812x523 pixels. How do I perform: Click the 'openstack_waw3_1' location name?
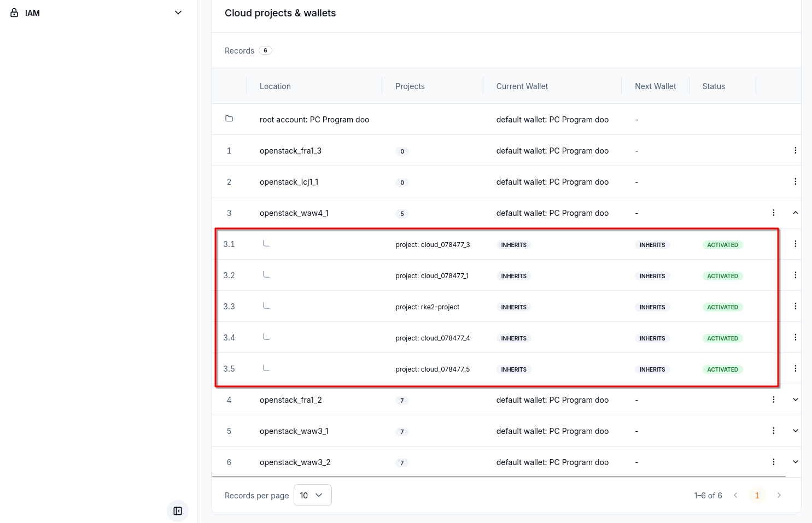pyautogui.click(x=294, y=431)
